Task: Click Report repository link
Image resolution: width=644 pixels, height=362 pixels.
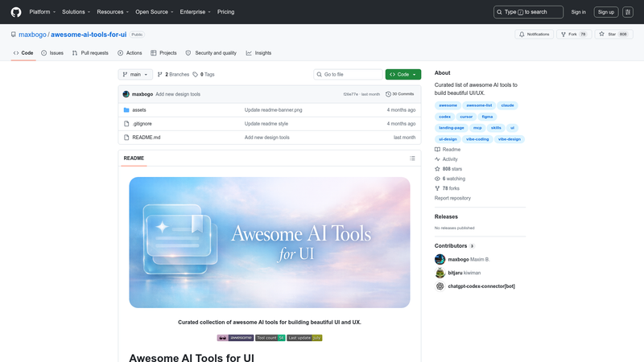Action: [x=452, y=198]
